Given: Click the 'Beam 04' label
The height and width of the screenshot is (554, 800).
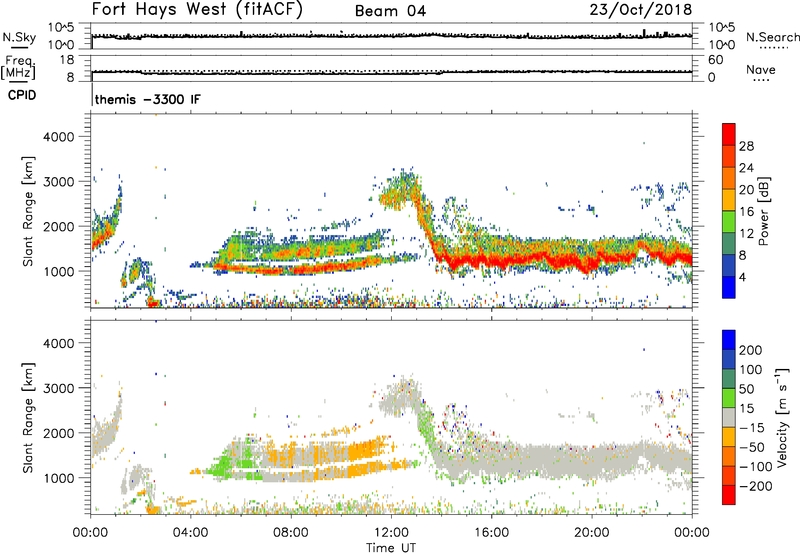Looking at the screenshot, I should pos(390,11).
